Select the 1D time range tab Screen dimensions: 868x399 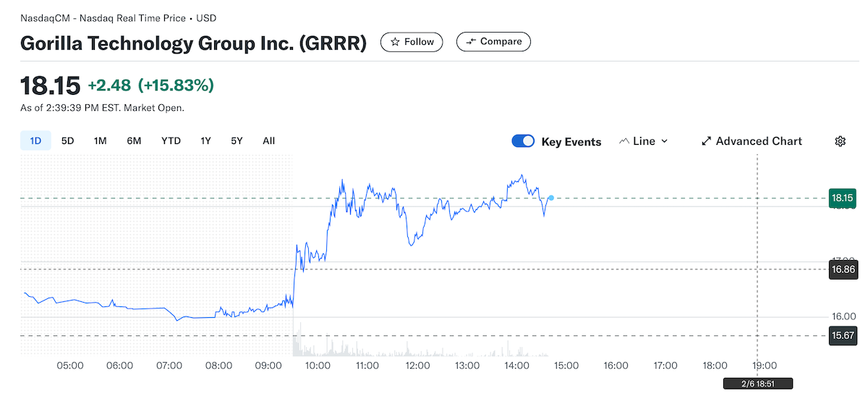tap(35, 140)
